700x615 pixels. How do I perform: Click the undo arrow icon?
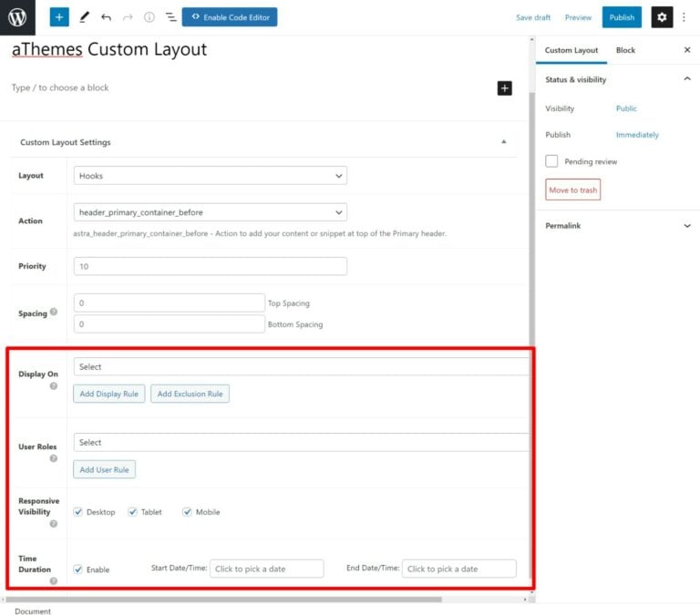pos(107,17)
